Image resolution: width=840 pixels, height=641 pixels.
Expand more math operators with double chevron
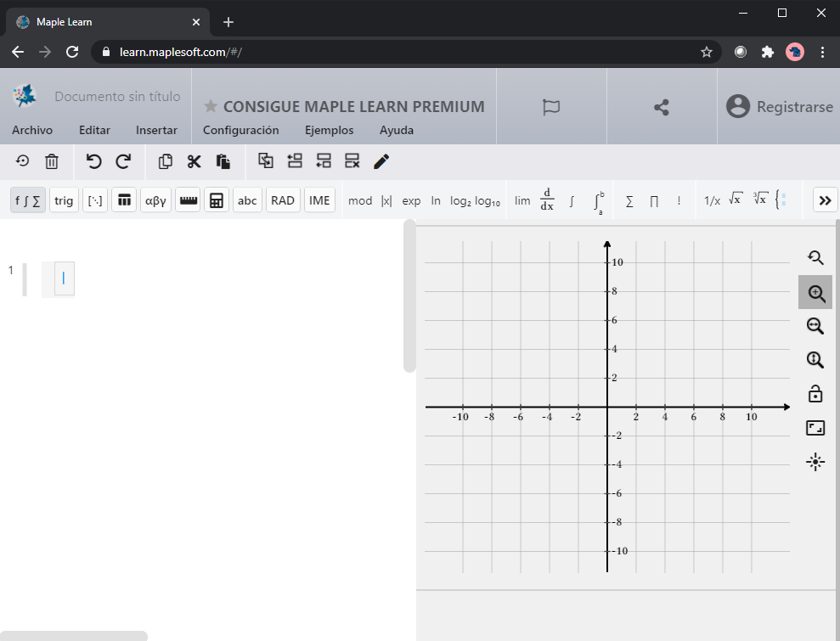pyautogui.click(x=825, y=200)
